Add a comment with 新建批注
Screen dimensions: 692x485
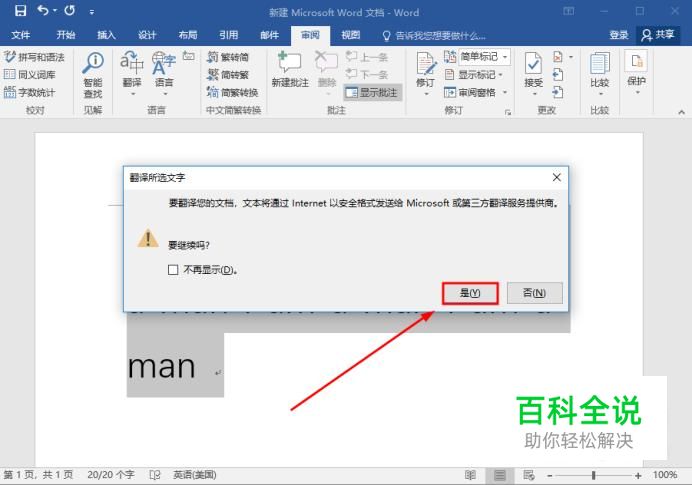(x=290, y=70)
